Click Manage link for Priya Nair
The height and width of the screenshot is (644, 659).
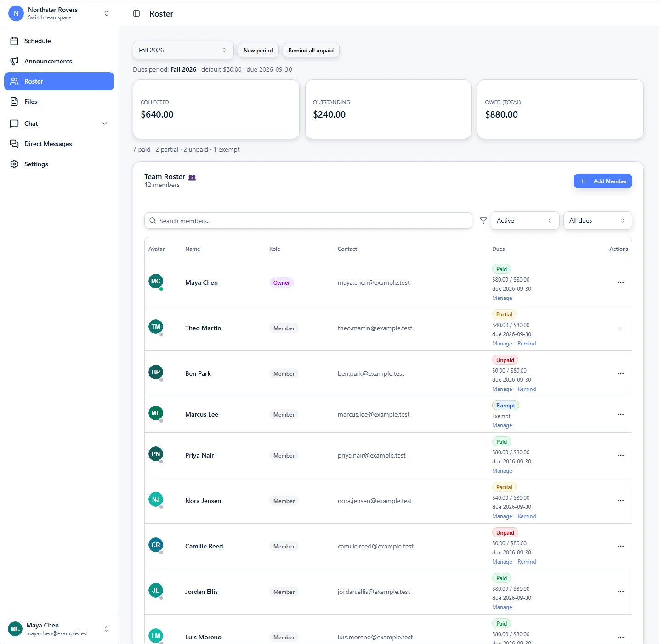(x=502, y=471)
